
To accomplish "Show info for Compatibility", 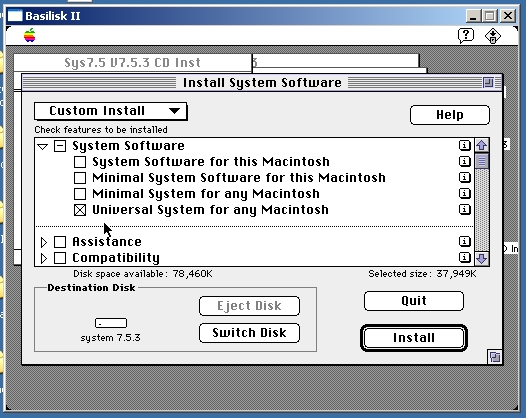I will [x=465, y=258].
